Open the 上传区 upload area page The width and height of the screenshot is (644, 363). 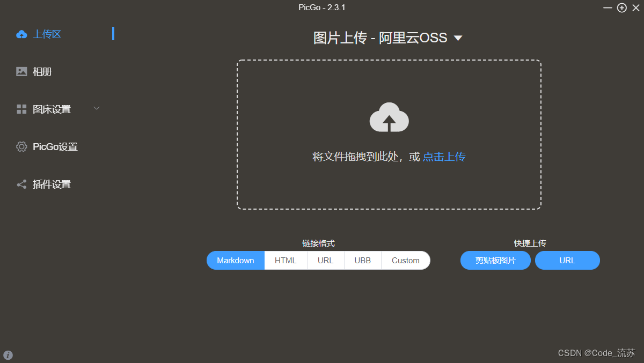point(47,34)
